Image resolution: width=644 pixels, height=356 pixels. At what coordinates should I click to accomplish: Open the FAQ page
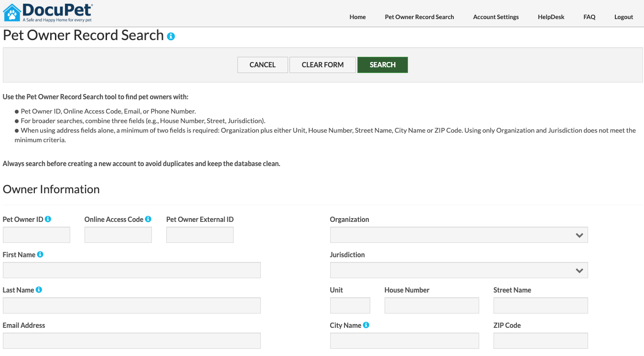tap(589, 17)
